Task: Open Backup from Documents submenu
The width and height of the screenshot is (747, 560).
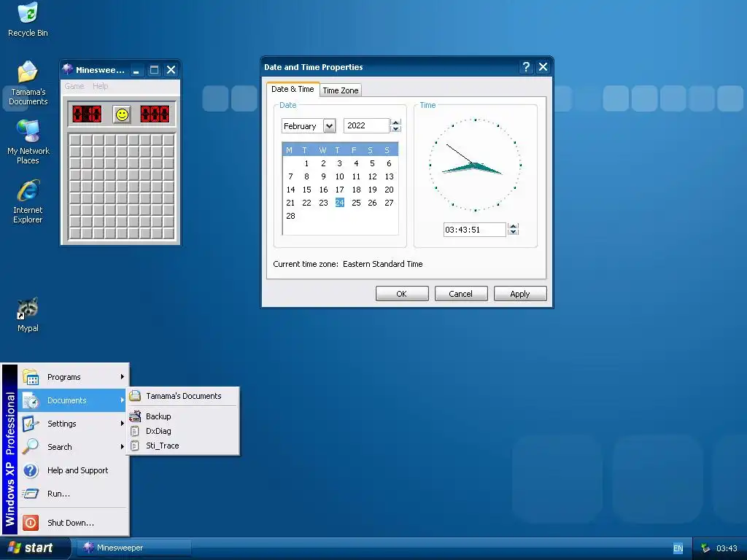Action: point(183,416)
